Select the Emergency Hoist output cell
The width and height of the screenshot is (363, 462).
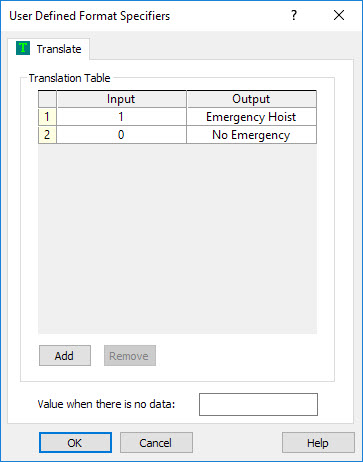click(251, 117)
